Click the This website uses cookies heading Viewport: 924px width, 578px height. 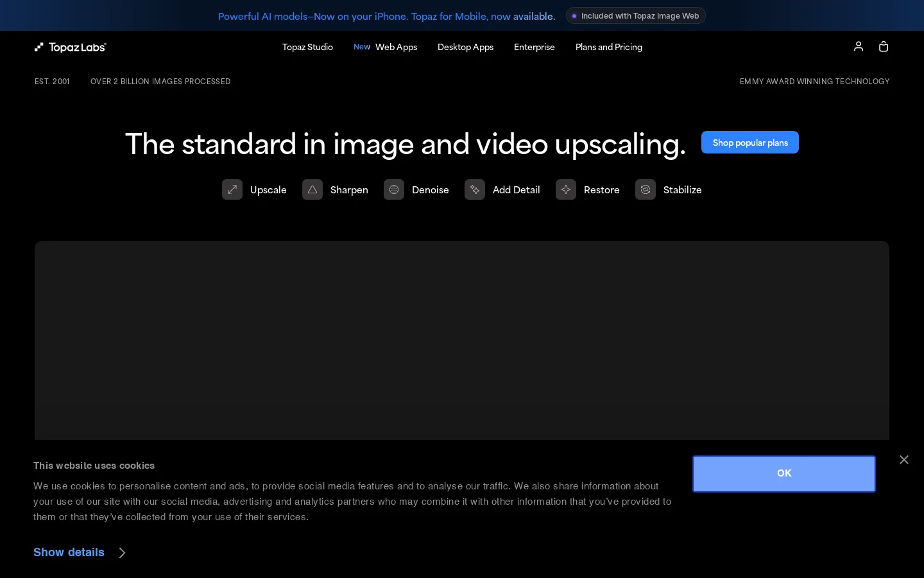pyautogui.click(x=94, y=466)
